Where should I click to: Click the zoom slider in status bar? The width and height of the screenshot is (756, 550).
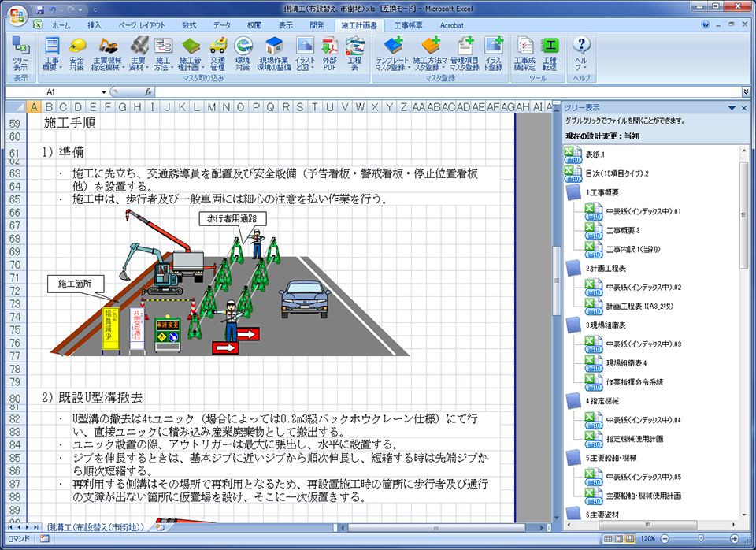tap(701, 538)
